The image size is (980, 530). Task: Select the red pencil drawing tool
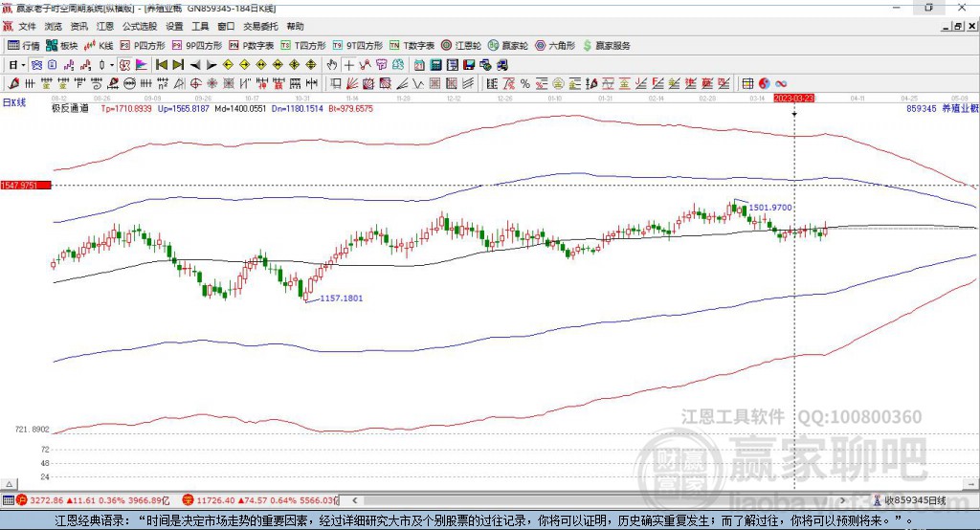[13, 84]
